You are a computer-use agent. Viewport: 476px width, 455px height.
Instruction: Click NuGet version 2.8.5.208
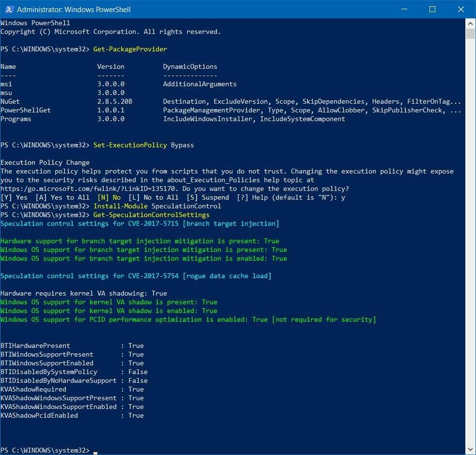pyautogui.click(x=115, y=101)
